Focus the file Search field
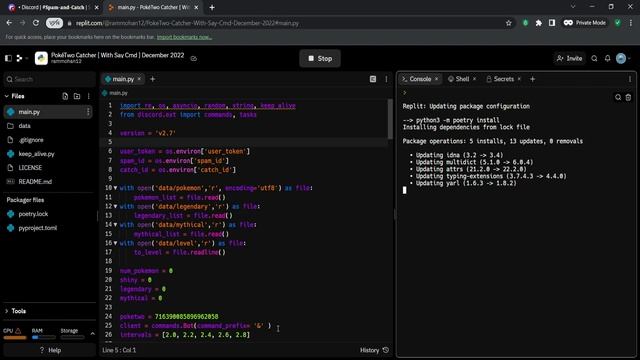 point(49,79)
